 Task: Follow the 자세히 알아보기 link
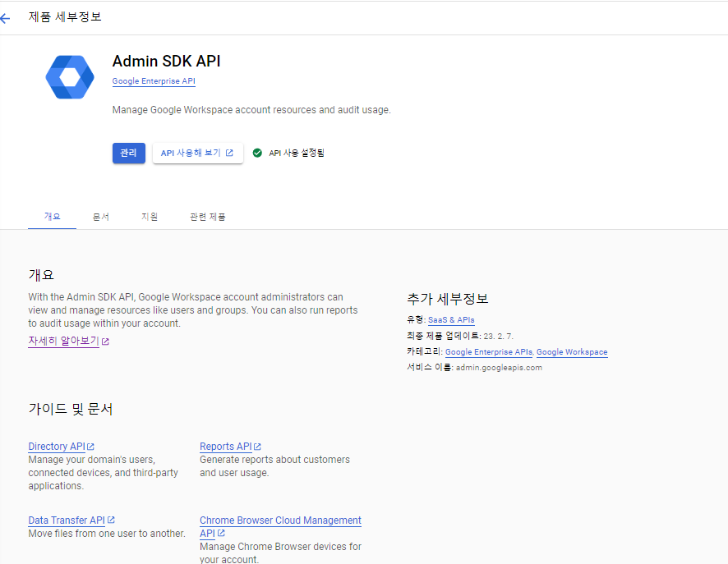tap(63, 341)
